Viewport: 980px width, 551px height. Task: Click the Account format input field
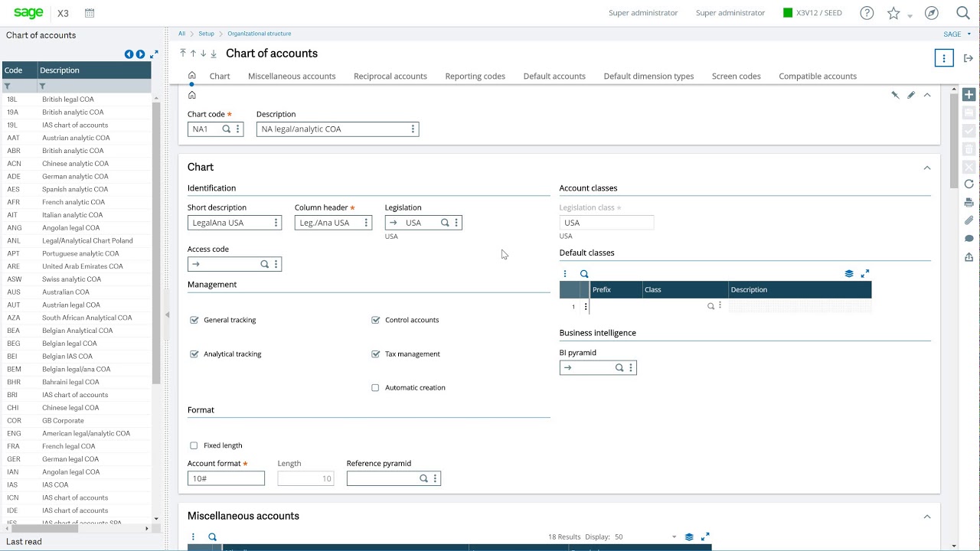[226, 478]
